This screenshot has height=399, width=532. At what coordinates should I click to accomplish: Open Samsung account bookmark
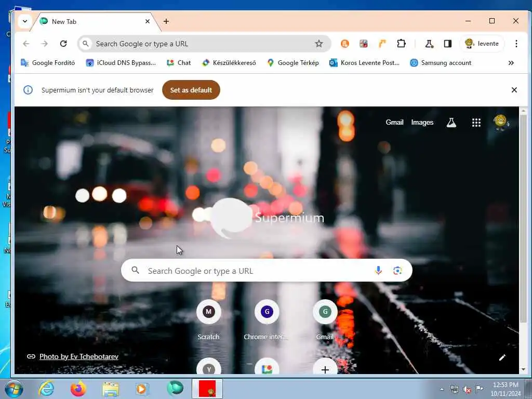click(x=441, y=63)
